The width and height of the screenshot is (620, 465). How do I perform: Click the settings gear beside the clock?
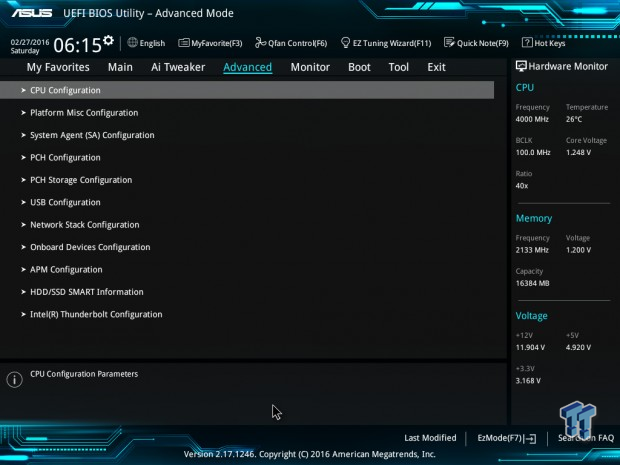click(x=108, y=40)
